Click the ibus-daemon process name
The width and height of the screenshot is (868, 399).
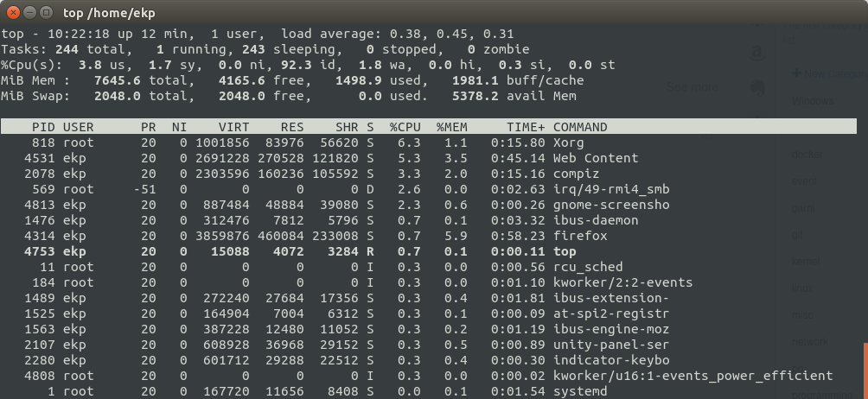[x=596, y=220]
